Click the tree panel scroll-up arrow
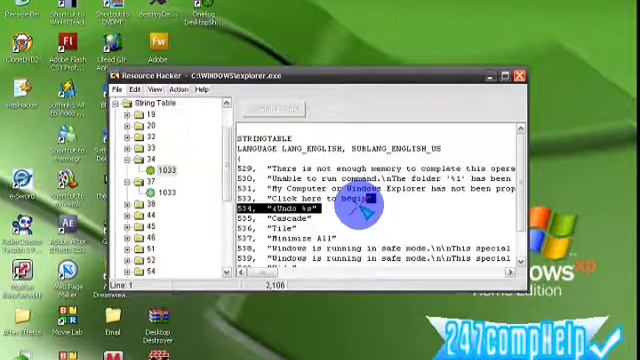 [x=227, y=102]
